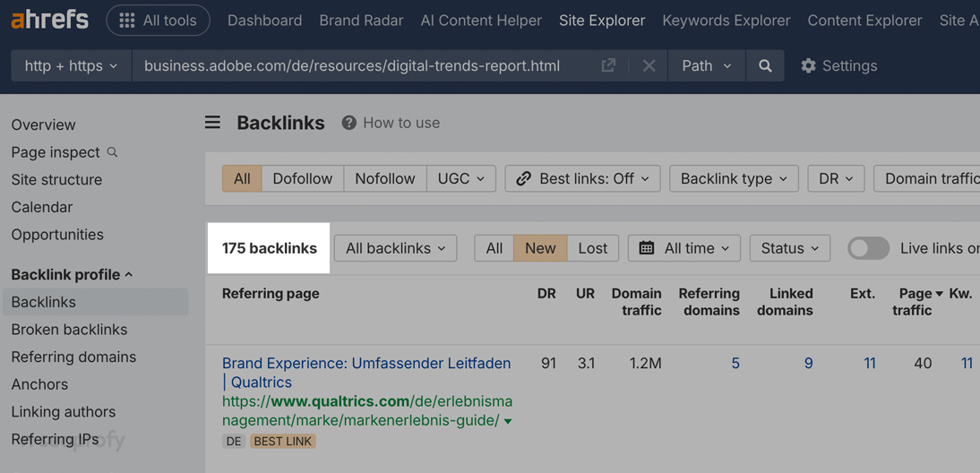Open Anchors report
980x473 pixels.
(39, 384)
